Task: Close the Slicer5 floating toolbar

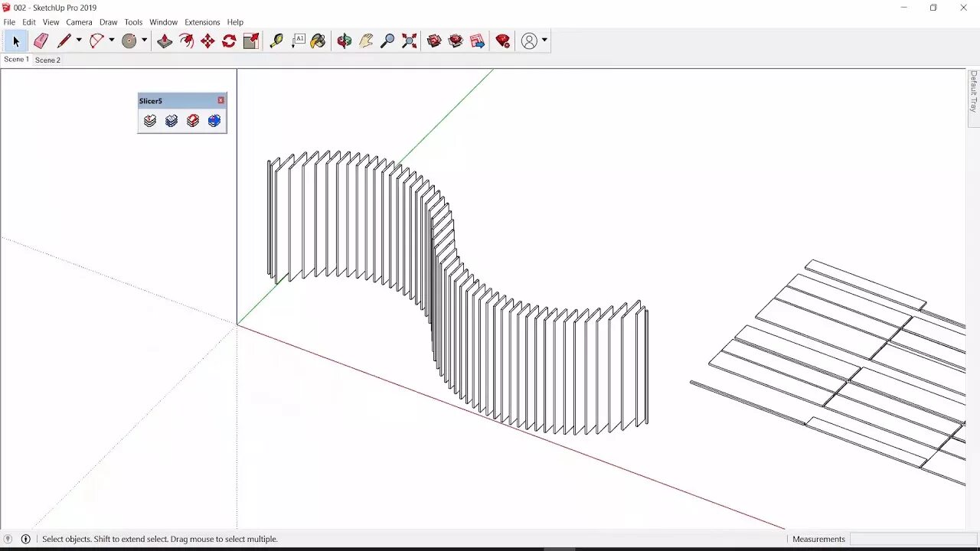Action: pyautogui.click(x=221, y=100)
